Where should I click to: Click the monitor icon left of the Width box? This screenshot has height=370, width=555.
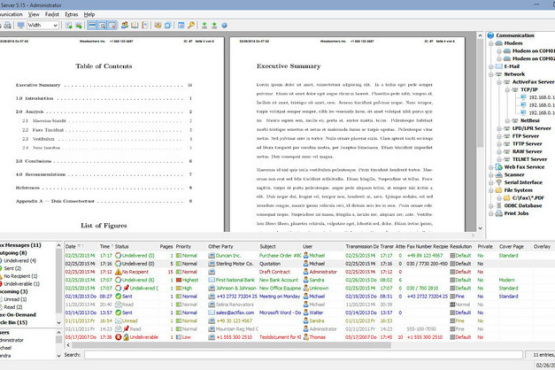tap(21, 25)
